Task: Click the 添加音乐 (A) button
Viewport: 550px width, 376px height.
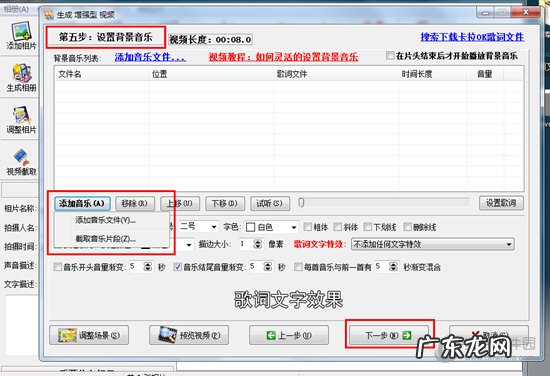Action: [82, 203]
